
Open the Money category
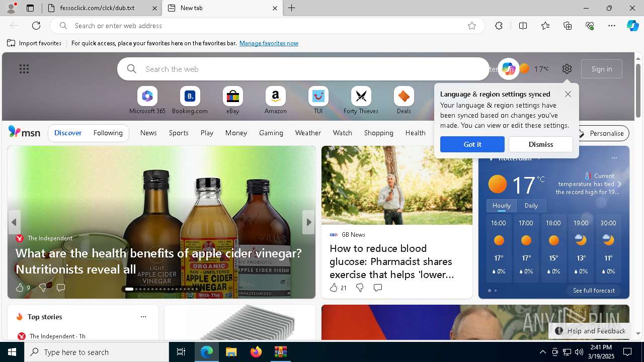236,133
